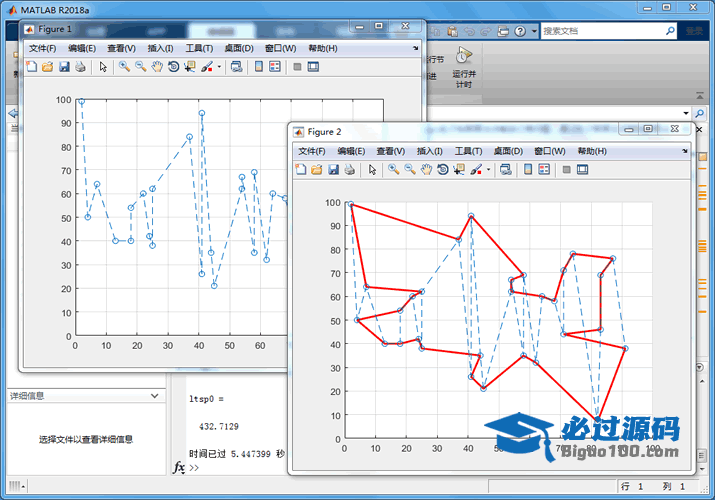Viewport: 715px width, 500px height.
Task: Select Data Cursor tool in Figure 1
Action: (x=190, y=67)
